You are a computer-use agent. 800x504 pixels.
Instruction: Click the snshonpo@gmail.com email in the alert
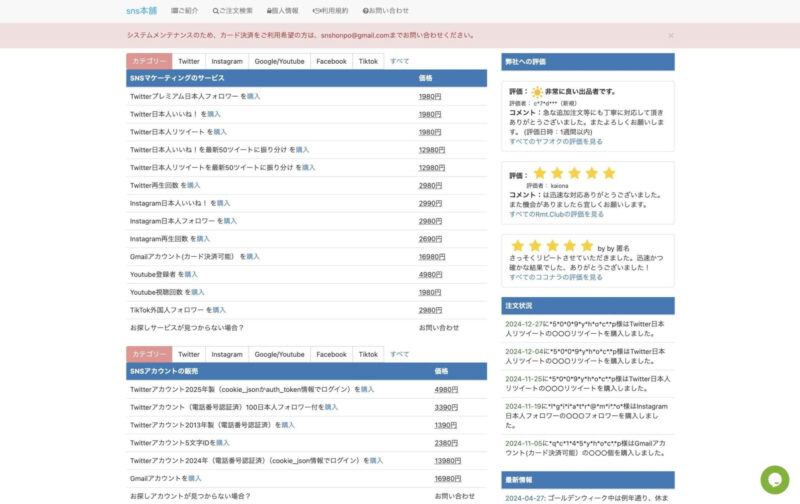tap(355, 36)
